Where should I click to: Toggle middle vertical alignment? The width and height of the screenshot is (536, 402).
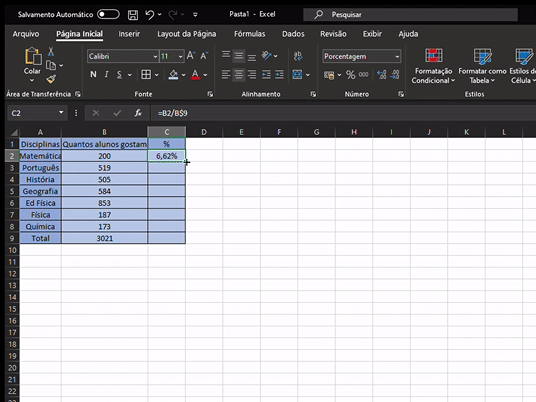[x=239, y=56]
